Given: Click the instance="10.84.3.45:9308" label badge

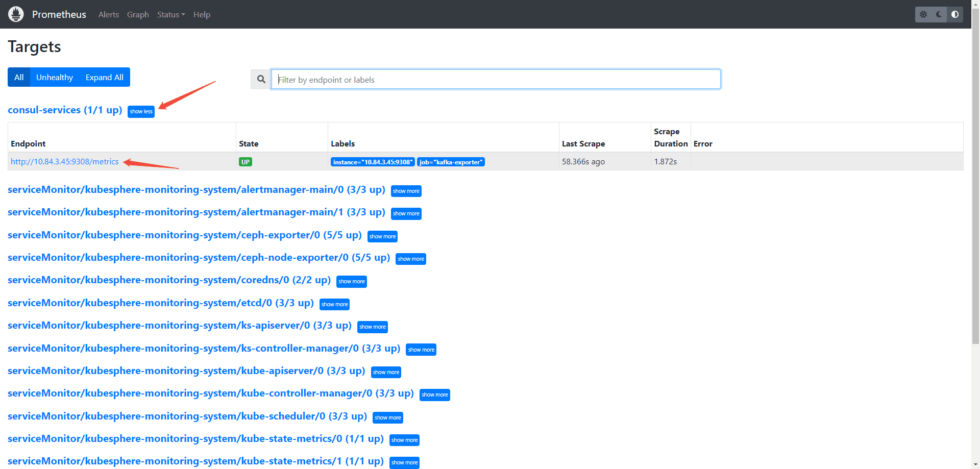Looking at the screenshot, I should pos(373,162).
